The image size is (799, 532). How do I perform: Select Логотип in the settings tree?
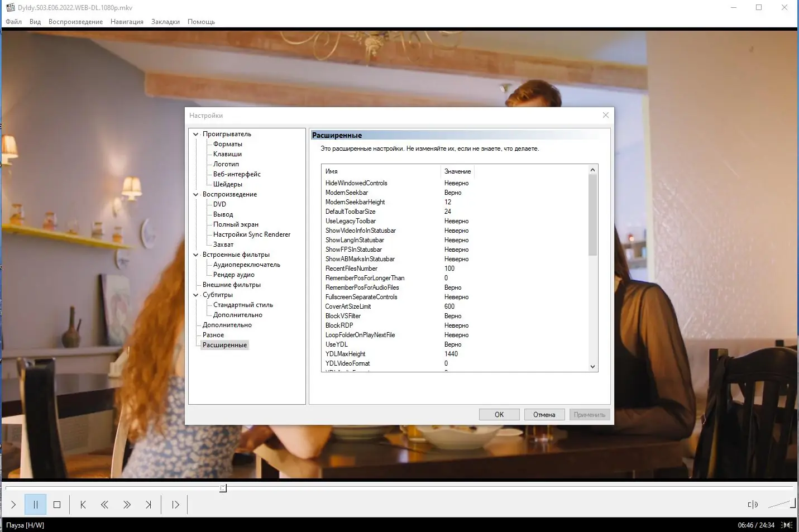pos(226,164)
